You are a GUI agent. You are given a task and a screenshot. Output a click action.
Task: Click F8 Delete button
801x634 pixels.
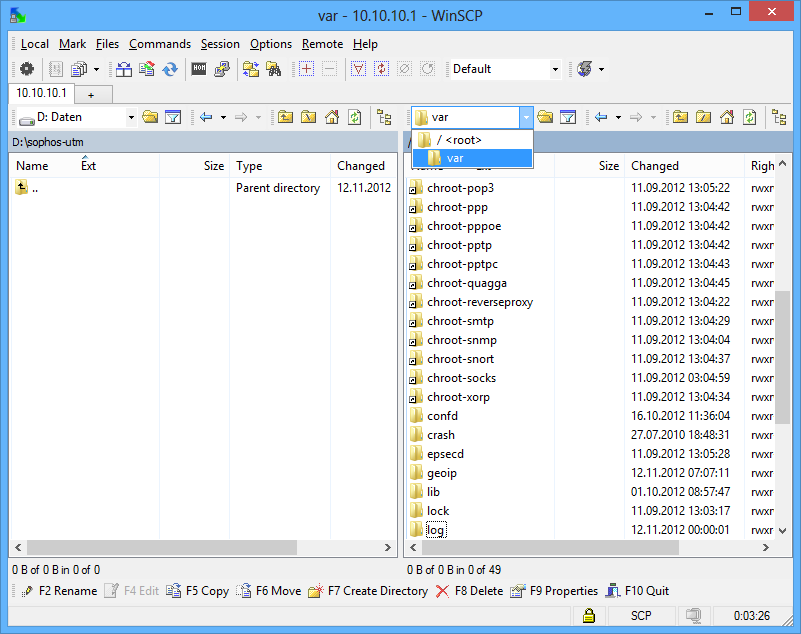(x=469, y=591)
